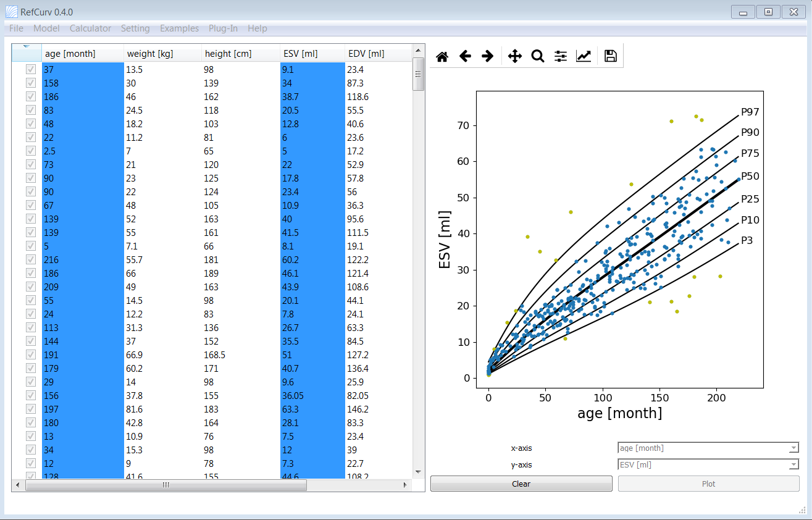Select weight cell 60.2
812x520 pixels.
coord(163,369)
